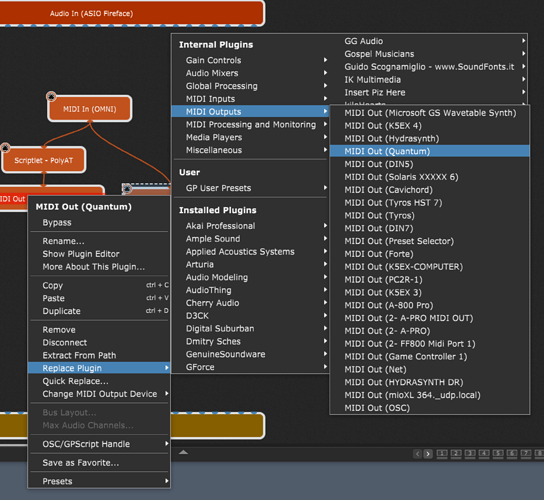
Task: Select Show Plugin Editor
Action: (x=99, y=254)
